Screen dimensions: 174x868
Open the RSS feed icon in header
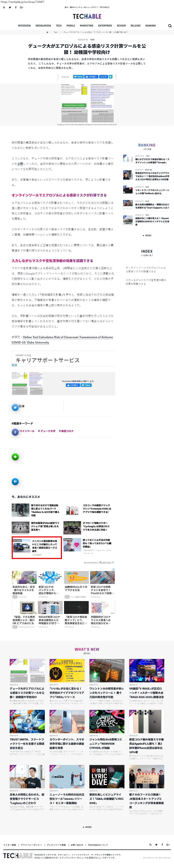4,7
